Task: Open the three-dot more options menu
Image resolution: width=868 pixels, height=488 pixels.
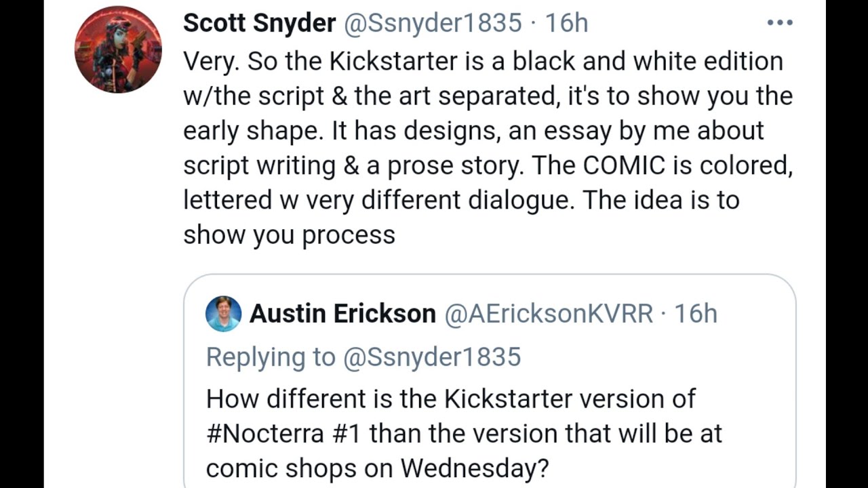Action: 779,23
